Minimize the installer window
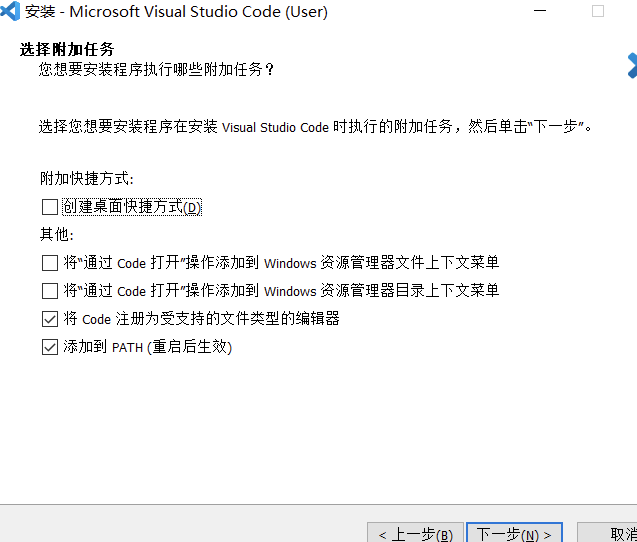 (540, 11)
